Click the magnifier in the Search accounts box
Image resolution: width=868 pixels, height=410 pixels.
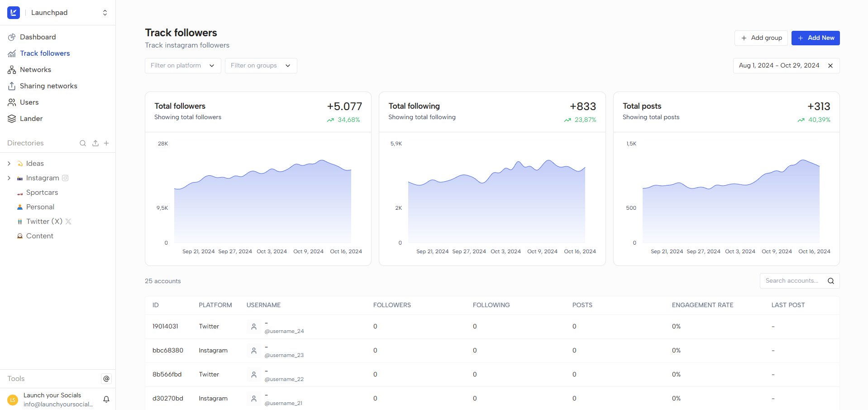831,281
